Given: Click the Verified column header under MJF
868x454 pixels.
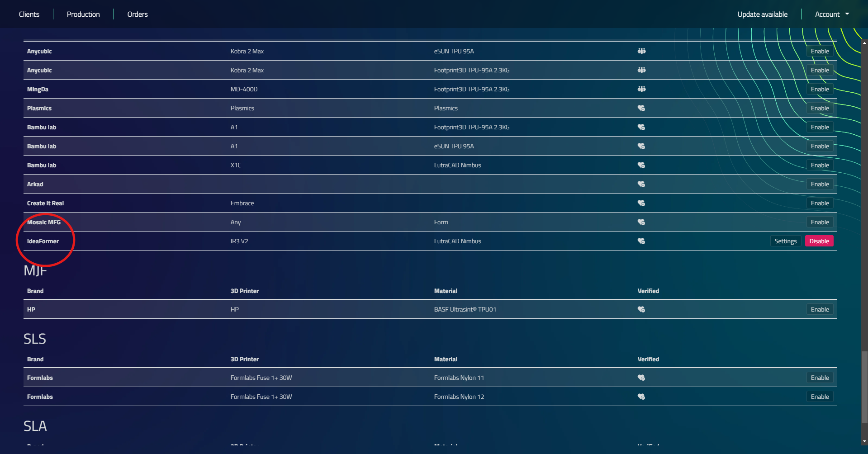Looking at the screenshot, I should coord(648,291).
